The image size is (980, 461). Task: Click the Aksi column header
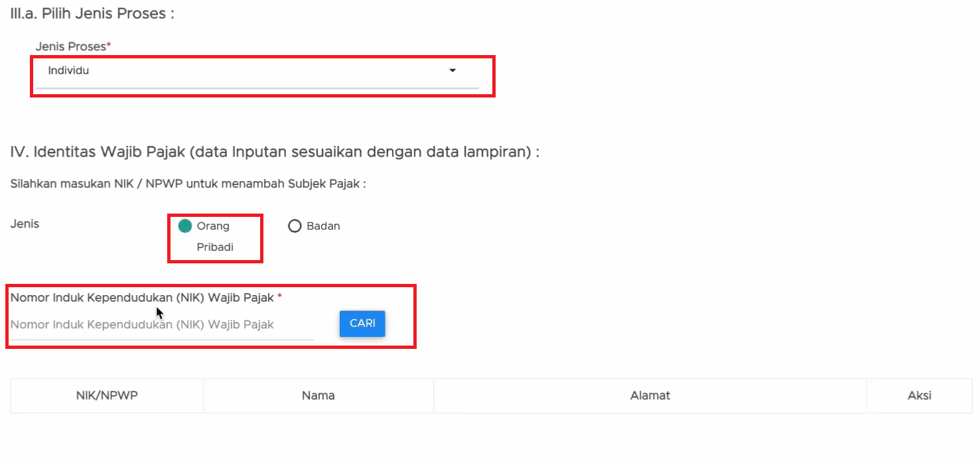(x=919, y=396)
